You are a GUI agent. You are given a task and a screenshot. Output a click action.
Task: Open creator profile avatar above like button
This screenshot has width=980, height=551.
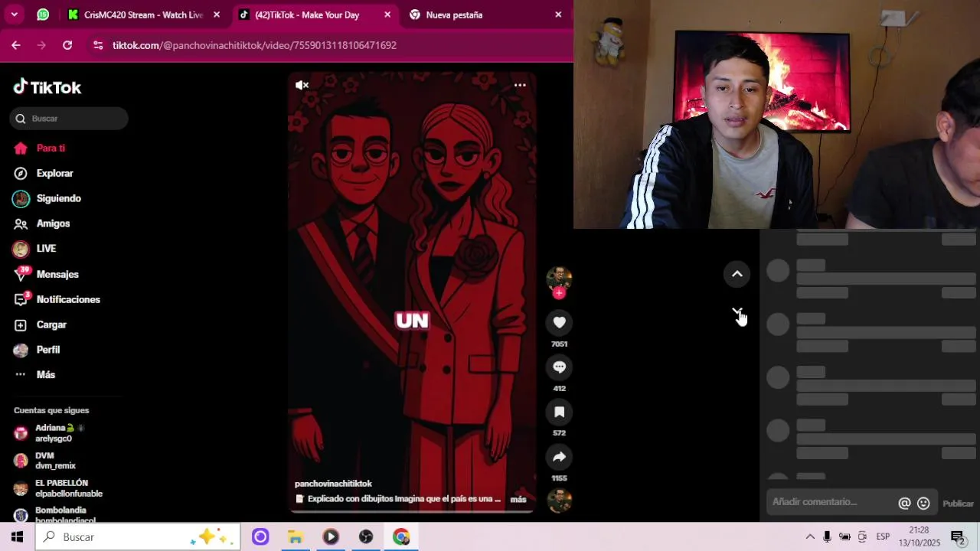pos(559,278)
